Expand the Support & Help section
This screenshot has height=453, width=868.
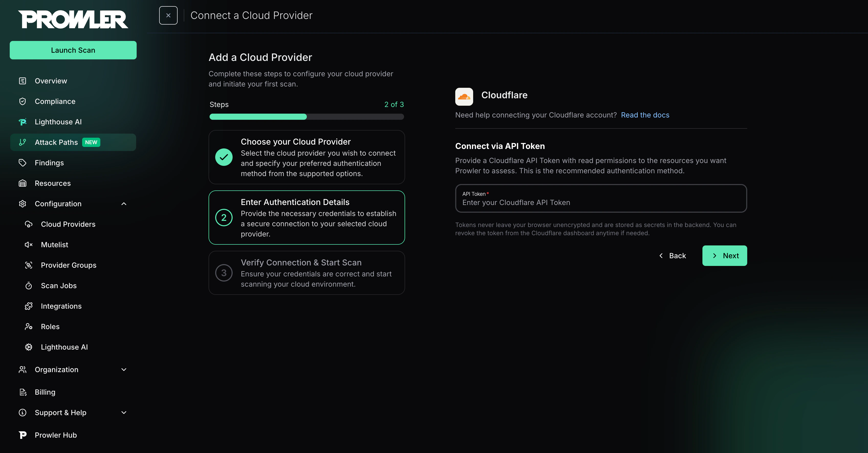click(x=124, y=412)
